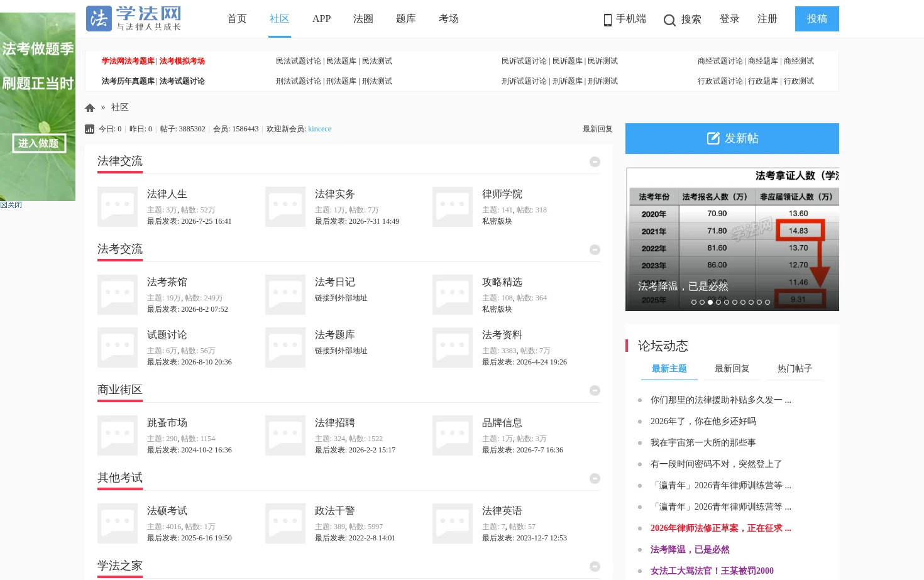Open the 法律实务 forum icon
The image size is (924, 580).
point(285,207)
